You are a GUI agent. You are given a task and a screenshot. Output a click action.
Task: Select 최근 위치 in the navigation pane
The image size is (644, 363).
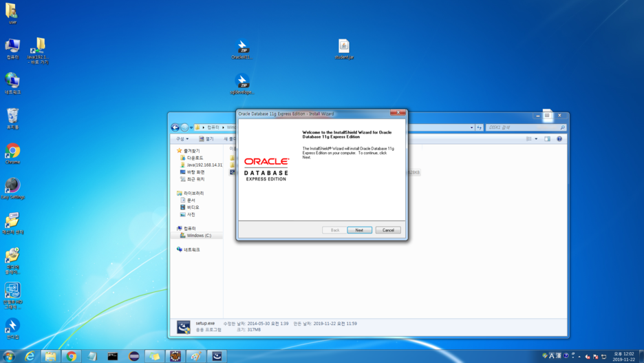click(192, 179)
